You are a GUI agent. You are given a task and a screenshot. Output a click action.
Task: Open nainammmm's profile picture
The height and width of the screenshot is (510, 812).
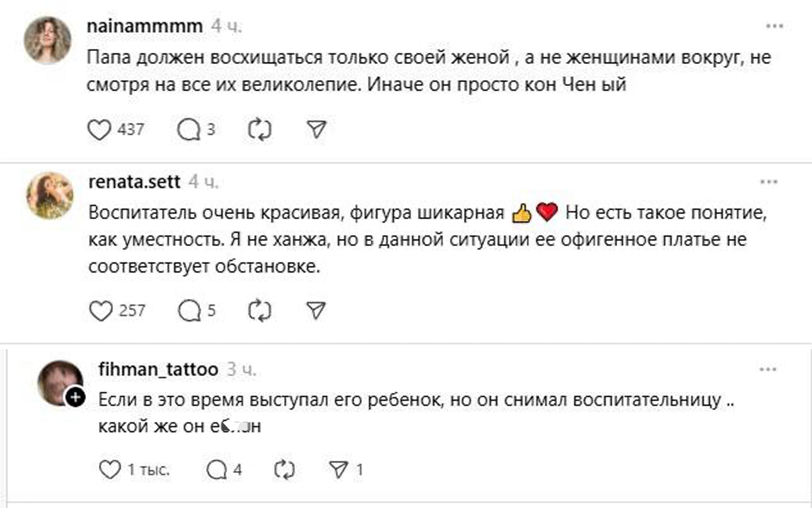coord(48,40)
